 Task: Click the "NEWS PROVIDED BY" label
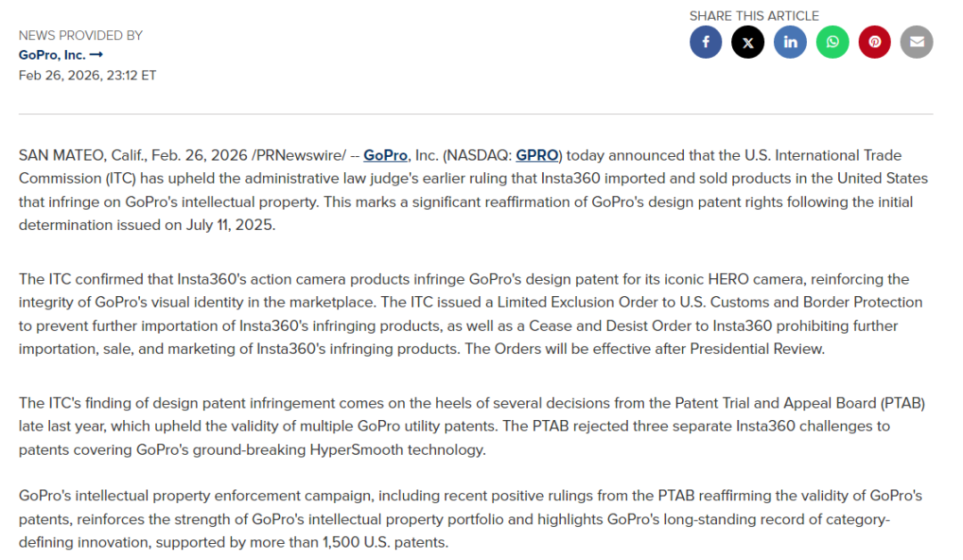tap(80, 36)
